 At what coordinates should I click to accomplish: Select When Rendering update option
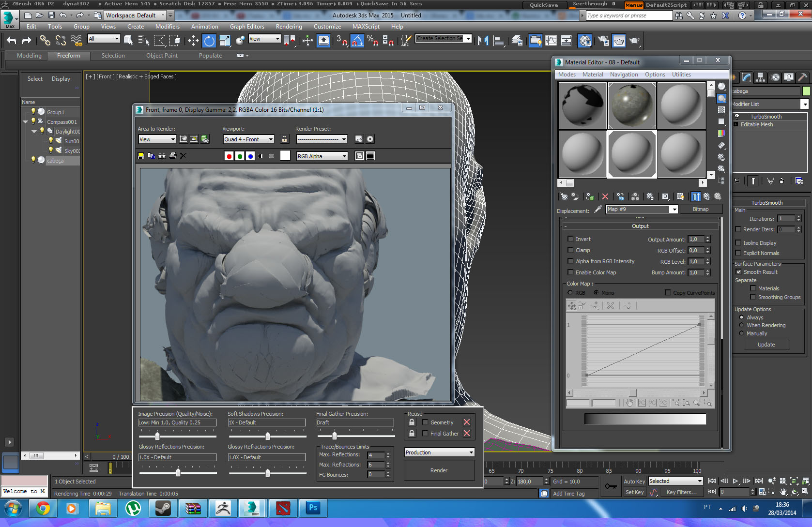tap(741, 325)
